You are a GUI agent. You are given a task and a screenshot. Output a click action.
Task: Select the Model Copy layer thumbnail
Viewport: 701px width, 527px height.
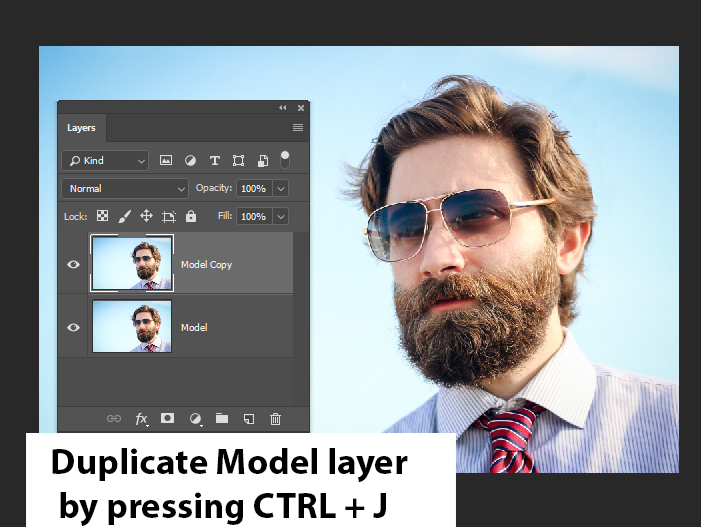click(x=132, y=263)
